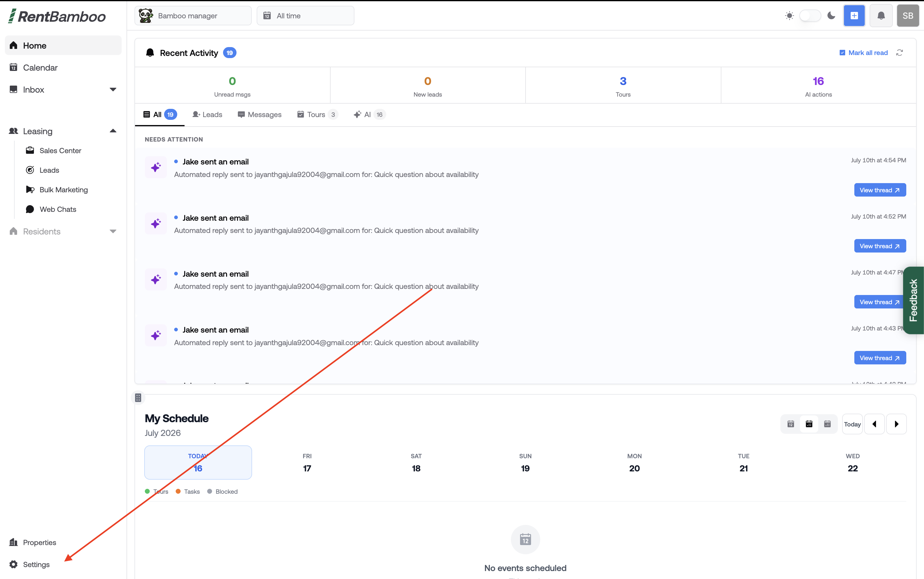The height and width of the screenshot is (579, 924).
Task: Click the AI sparkle icon on 4:52 PM activity
Action: coord(156,223)
